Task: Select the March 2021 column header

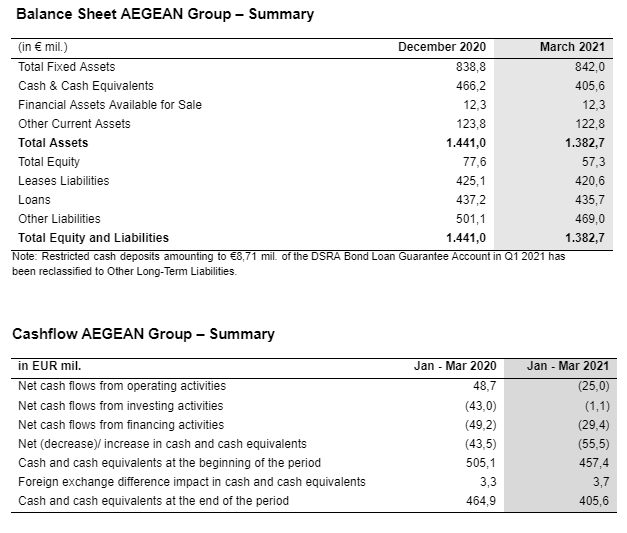Action: coord(572,47)
